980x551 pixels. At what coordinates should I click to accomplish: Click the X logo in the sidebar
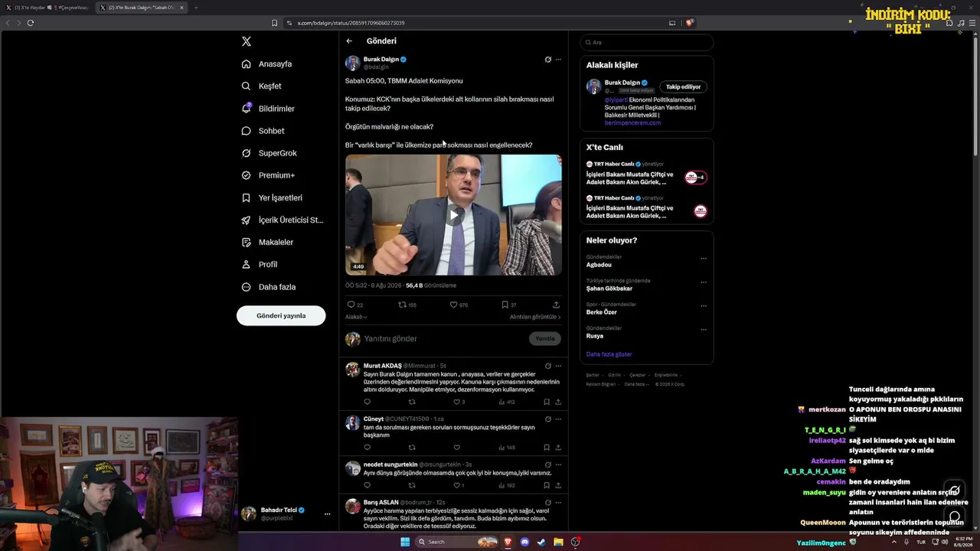coord(246,41)
